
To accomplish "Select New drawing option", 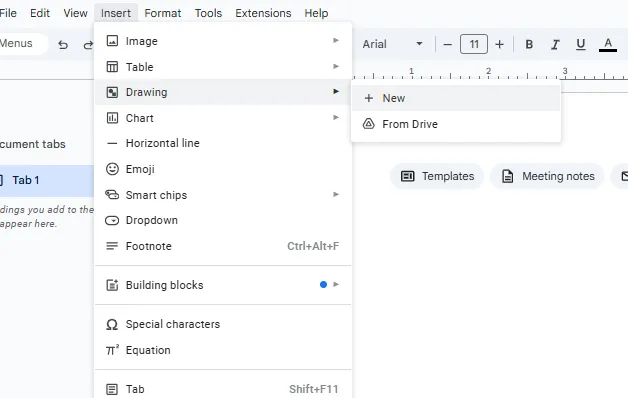I will tap(456, 98).
